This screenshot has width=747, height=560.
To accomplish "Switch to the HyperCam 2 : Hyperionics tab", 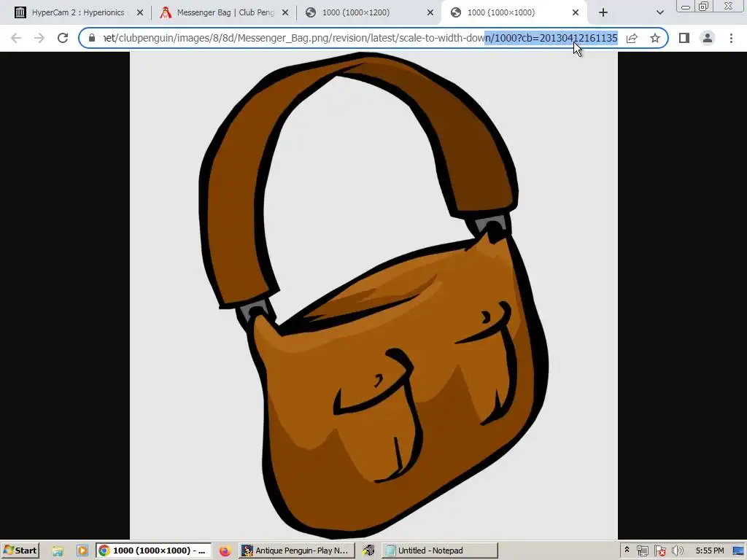I will [77, 12].
